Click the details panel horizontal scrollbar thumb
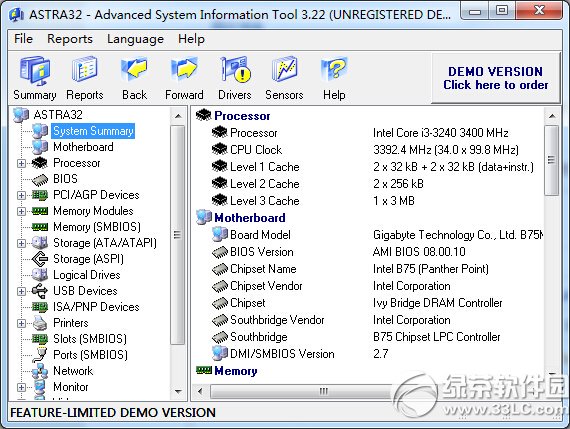The width and height of the screenshot is (570, 429). (323, 392)
